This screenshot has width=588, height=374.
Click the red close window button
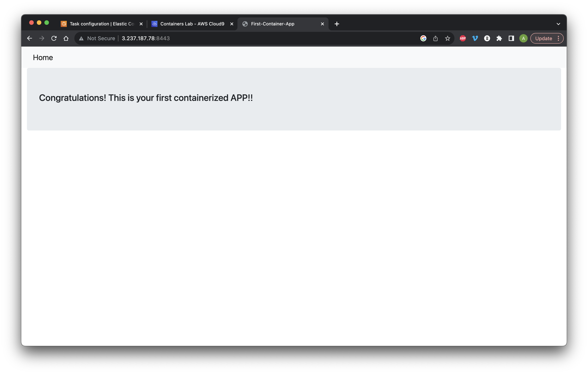coord(31,23)
